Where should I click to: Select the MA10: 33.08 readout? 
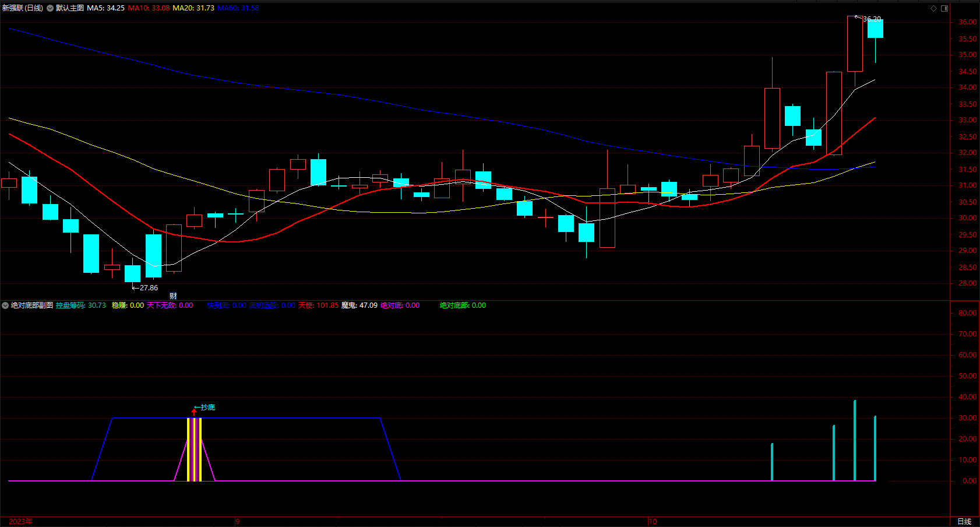tap(149, 8)
